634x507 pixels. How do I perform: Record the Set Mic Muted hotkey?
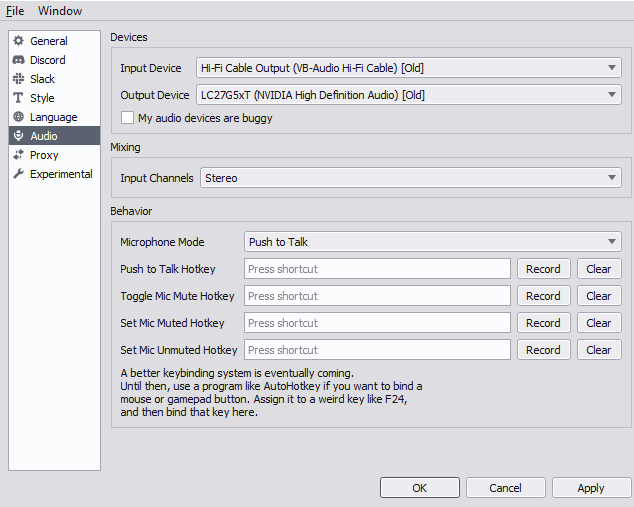click(543, 323)
